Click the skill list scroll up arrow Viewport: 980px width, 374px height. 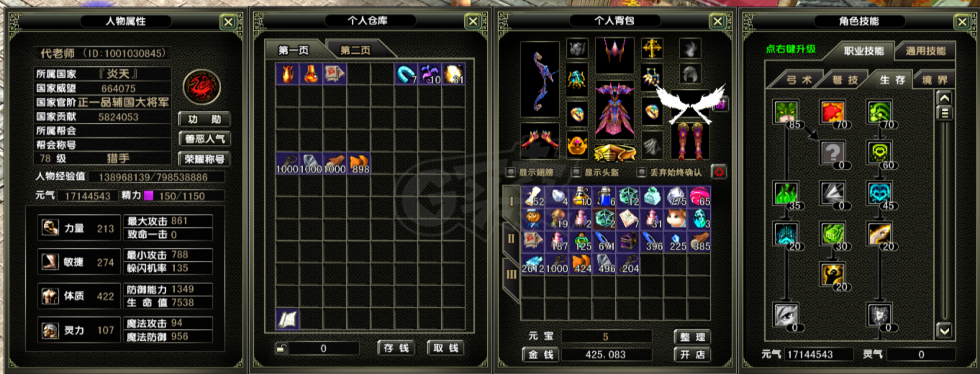coord(945,97)
